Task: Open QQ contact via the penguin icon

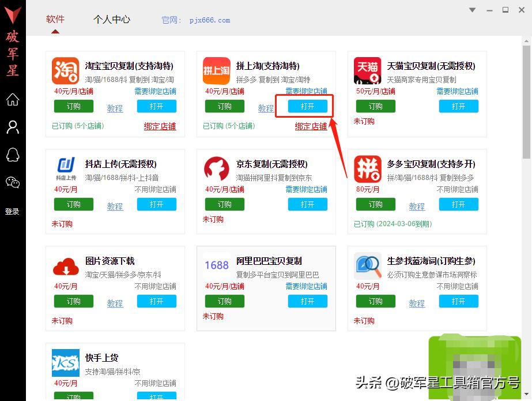Action: click(13, 155)
